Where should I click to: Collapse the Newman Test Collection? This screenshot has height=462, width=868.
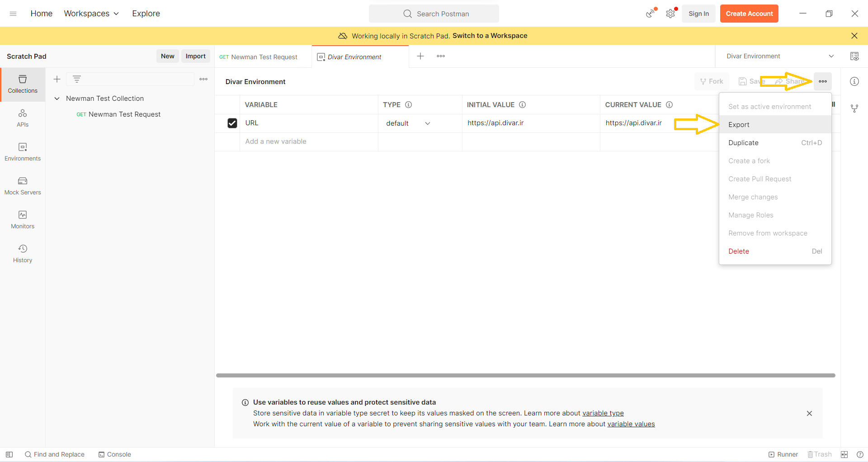pos(57,98)
